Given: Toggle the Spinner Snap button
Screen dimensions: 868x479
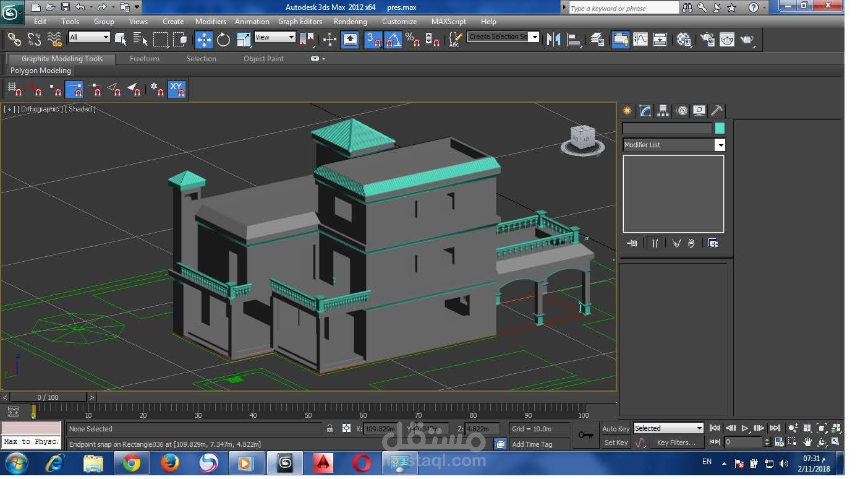Looking at the screenshot, I should click(433, 40).
